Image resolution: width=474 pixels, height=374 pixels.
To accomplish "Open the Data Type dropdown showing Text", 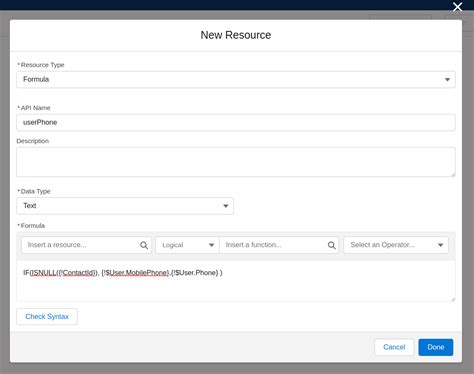I will tap(125, 206).
